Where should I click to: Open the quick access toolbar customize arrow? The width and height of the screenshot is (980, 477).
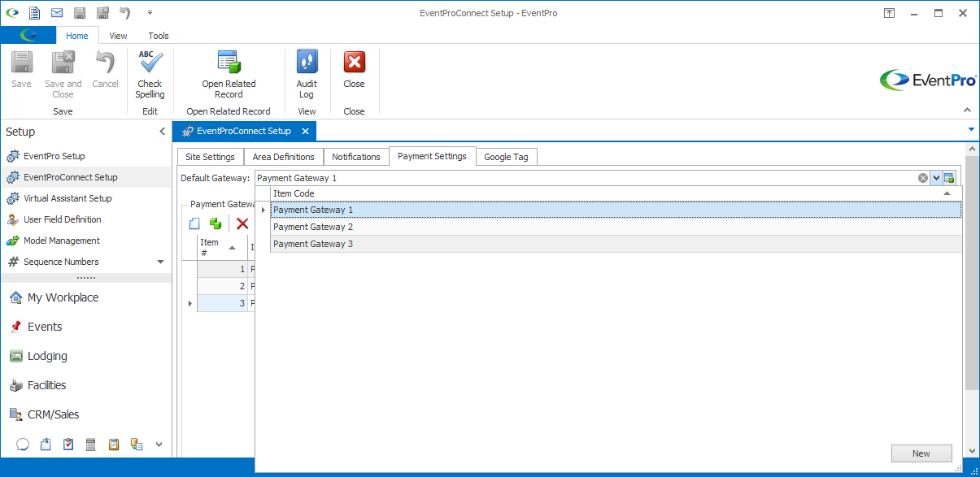150,13
